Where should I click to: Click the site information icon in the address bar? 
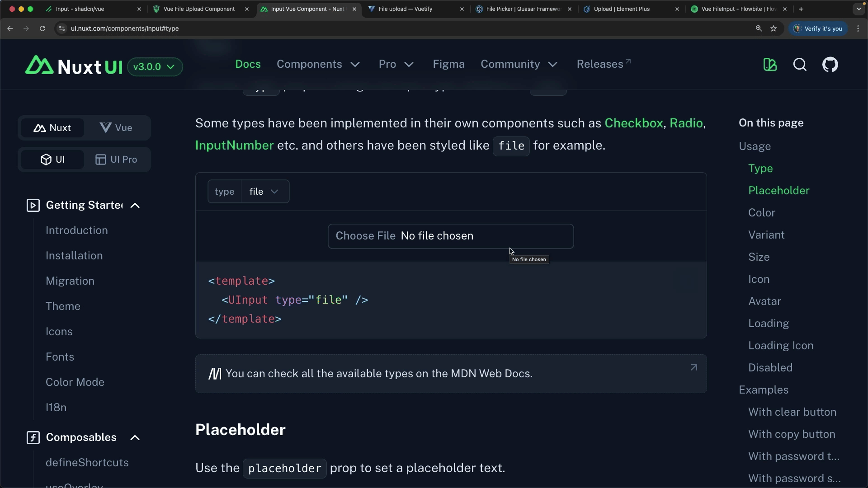[62, 28]
